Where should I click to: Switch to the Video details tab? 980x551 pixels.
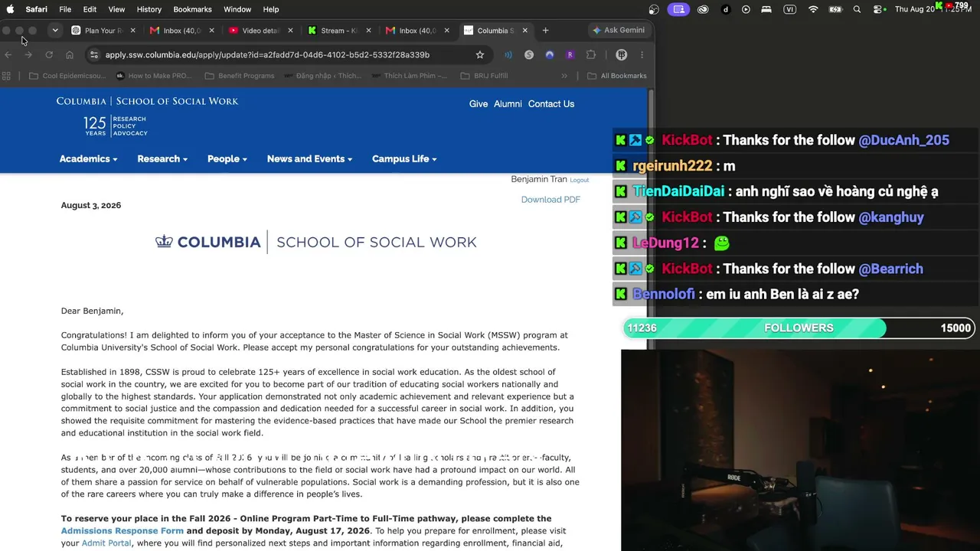coord(260,31)
